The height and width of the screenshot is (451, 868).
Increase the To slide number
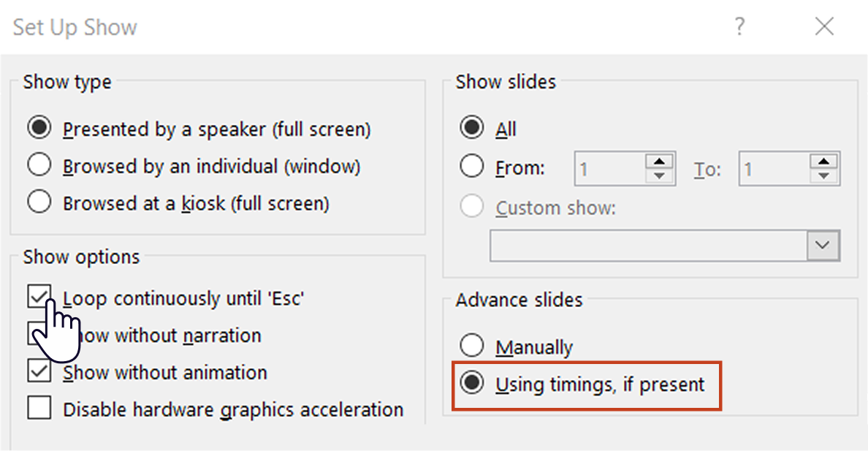tap(823, 162)
